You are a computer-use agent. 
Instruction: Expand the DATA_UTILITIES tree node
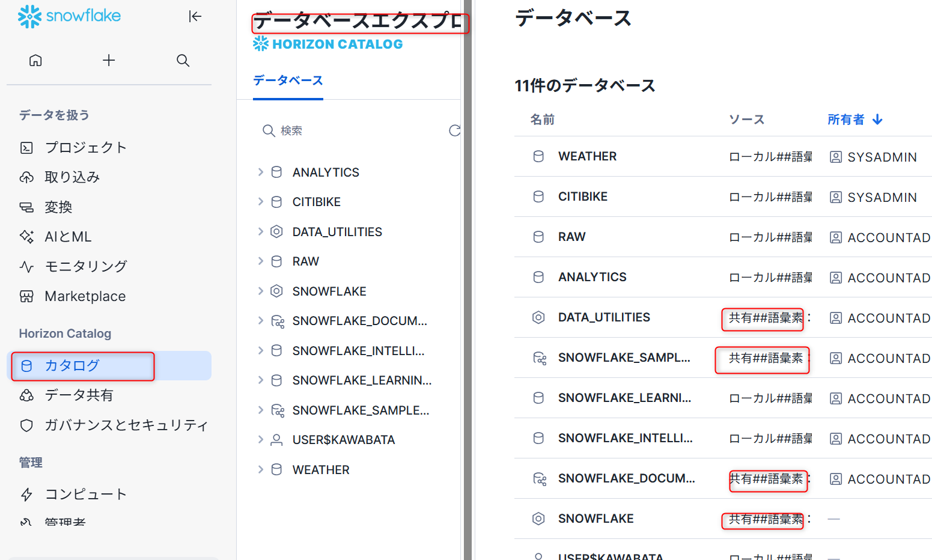261,232
